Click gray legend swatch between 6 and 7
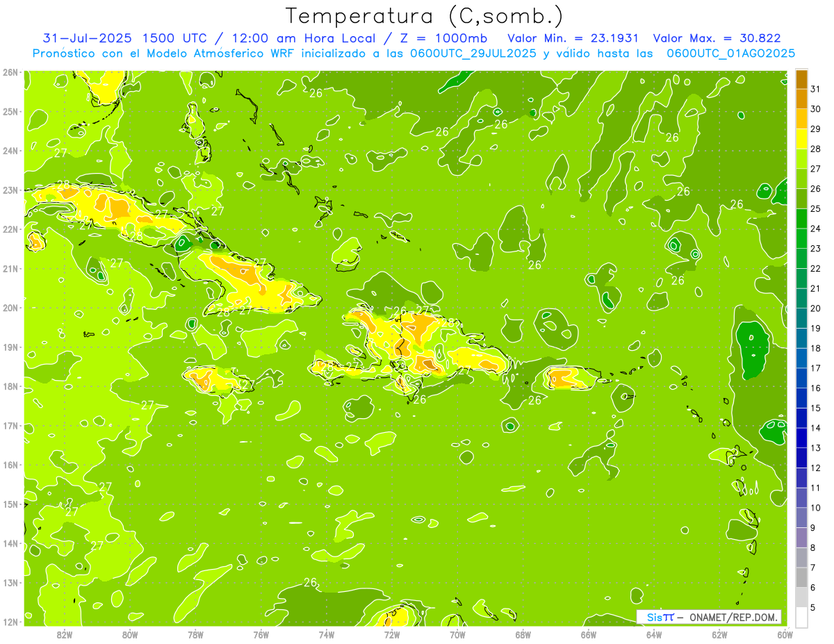Screen dimensions: 834x644 pyautogui.click(x=801, y=577)
